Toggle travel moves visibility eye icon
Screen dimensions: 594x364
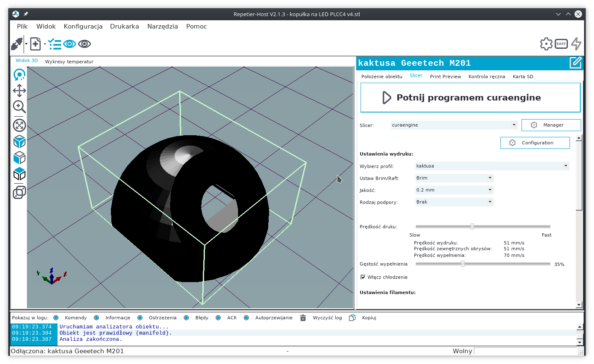pyautogui.click(x=84, y=44)
